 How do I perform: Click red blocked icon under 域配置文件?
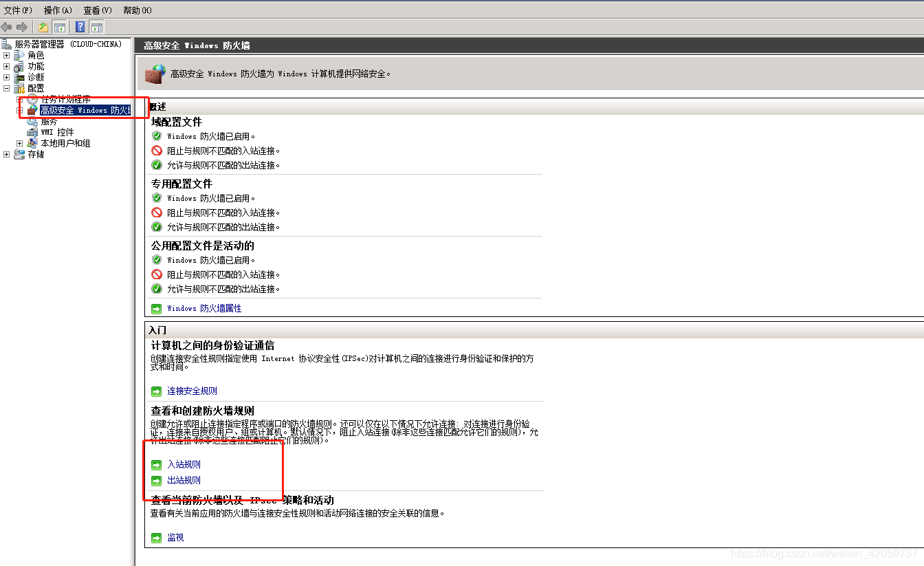point(157,151)
